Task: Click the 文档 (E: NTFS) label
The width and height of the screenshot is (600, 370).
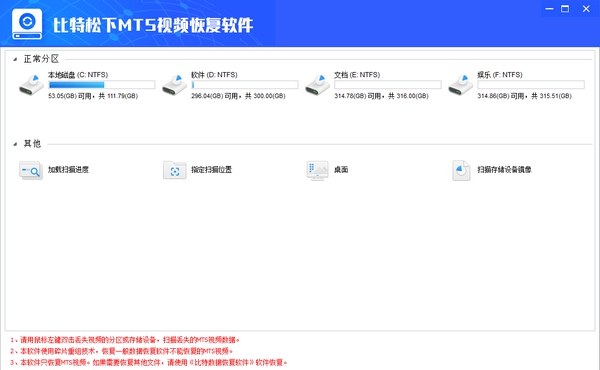Action: 357,75
